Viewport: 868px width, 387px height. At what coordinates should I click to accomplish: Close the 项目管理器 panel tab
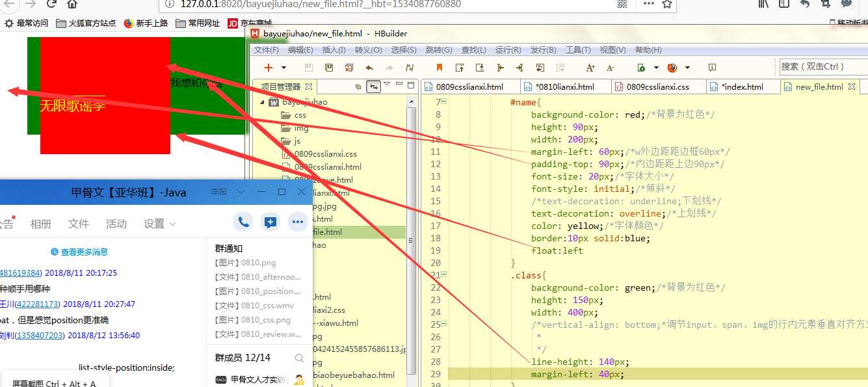(x=309, y=86)
